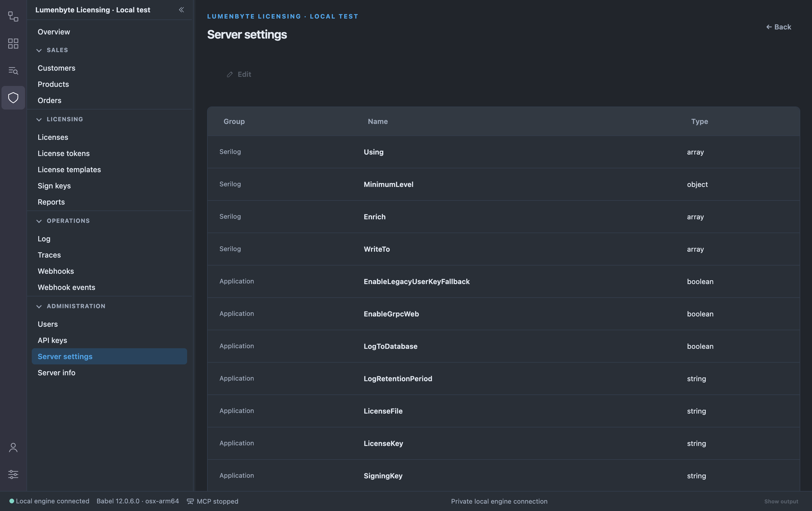Click the pencil icon beside Edit
Screen dimensions: 812x511
[x=230, y=74]
